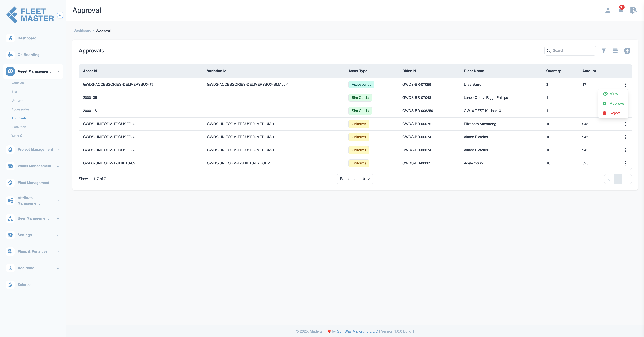Open the user profile icon
644x337 pixels.
tap(608, 10)
